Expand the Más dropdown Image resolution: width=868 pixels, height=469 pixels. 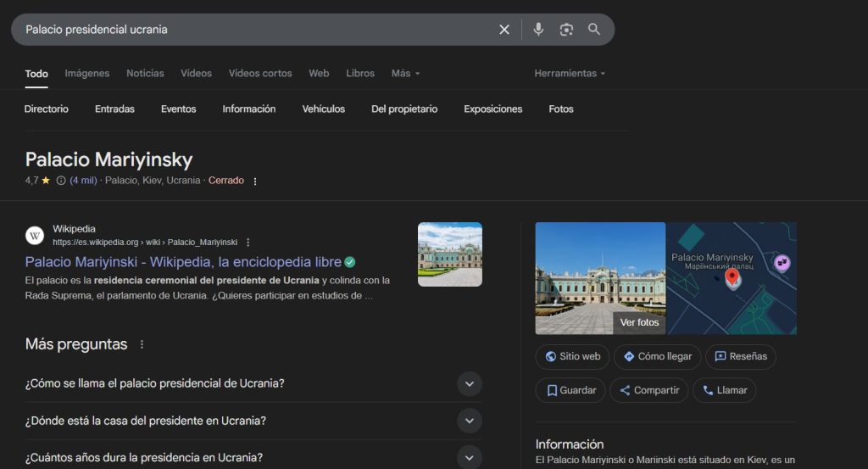405,73
